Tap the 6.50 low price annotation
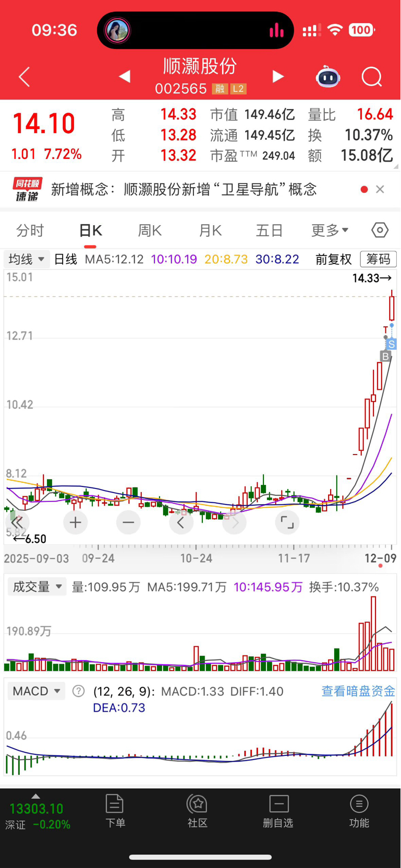This screenshot has height=868, width=401. (29, 539)
